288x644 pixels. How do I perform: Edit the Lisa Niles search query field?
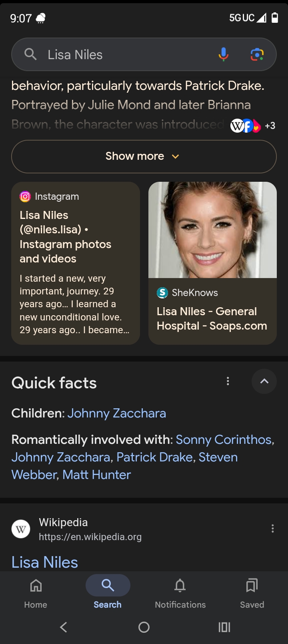coord(120,54)
